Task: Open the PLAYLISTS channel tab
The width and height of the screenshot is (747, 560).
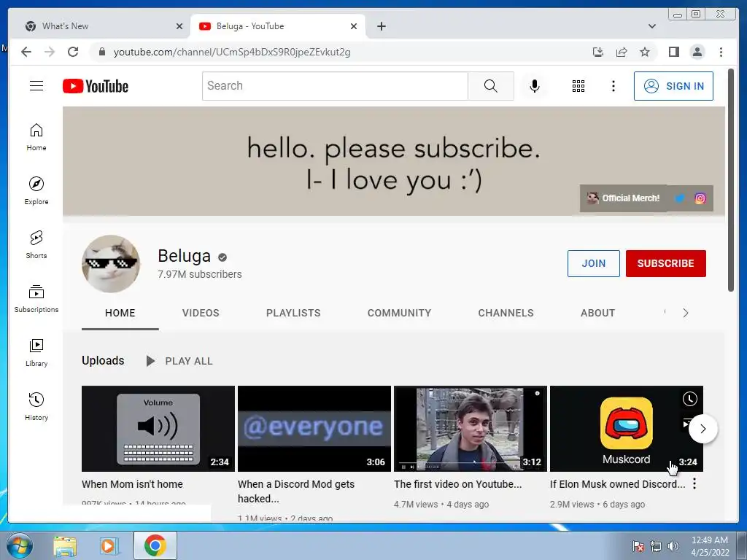Action: click(293, 313)
